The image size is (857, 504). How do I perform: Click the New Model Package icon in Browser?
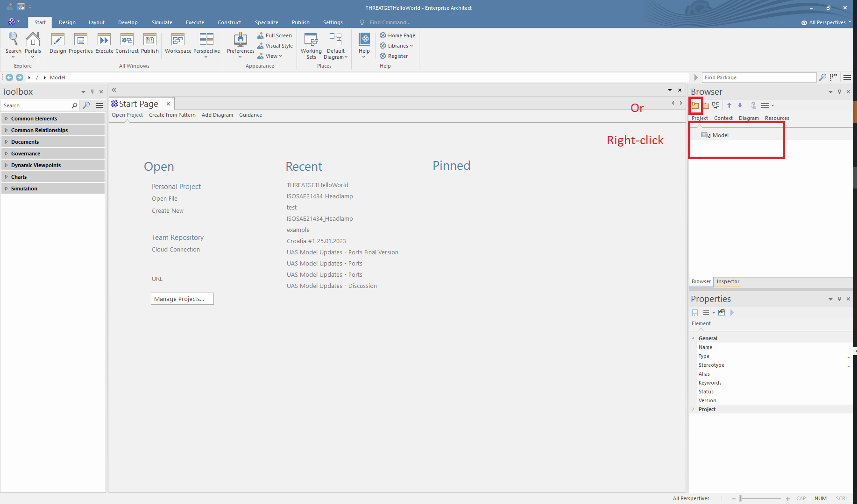(695, 105)
